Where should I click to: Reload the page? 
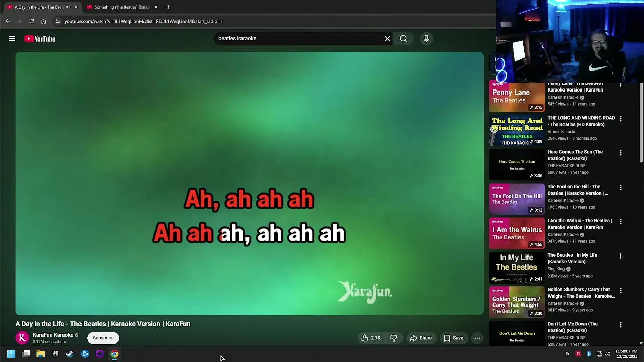[x=32, y=21]
